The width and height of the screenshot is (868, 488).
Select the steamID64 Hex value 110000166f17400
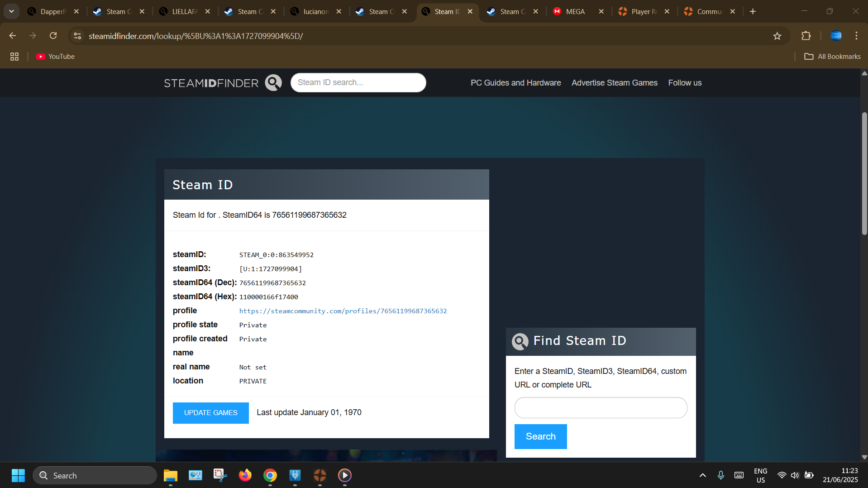coord(269,297)
